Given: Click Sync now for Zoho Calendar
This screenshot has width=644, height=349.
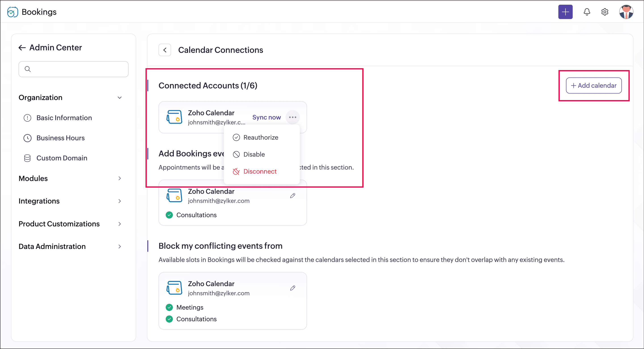Looking at the screenshot, I should [x=267, y=118].
